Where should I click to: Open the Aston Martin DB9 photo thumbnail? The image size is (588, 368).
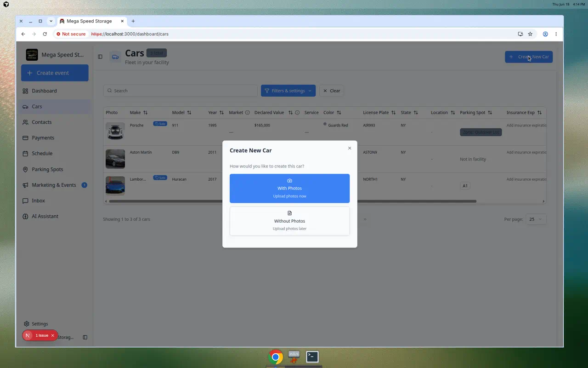[x=115, y=159]
